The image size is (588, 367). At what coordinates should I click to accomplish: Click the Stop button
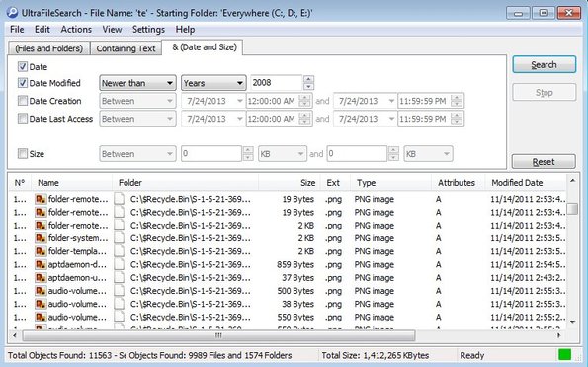pos(544,92)
